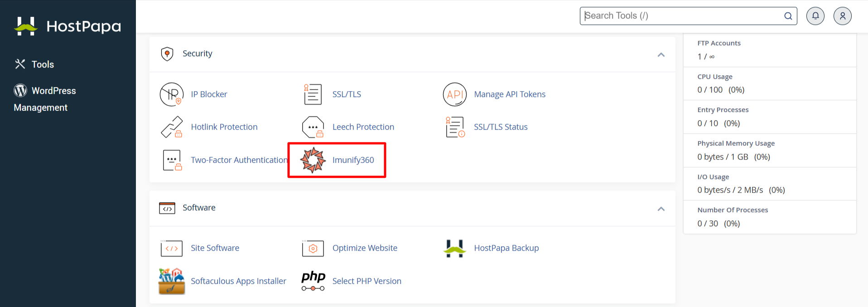Open Two-Factor Authentication link

[239, 160]
